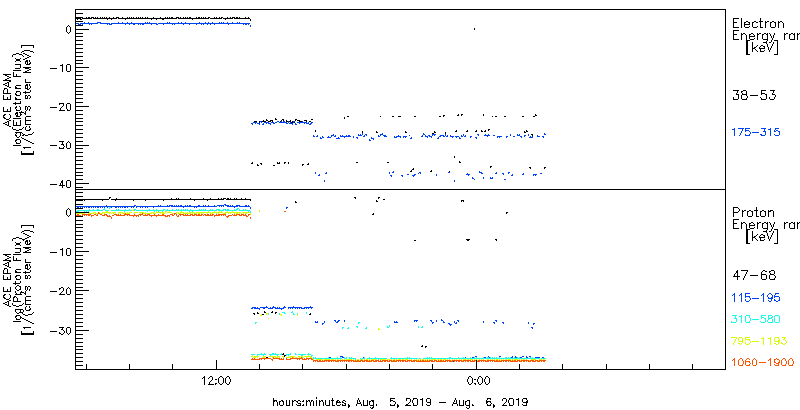
Task: Select the 1060-1900 proton energy label
Action: coord(762,363)
